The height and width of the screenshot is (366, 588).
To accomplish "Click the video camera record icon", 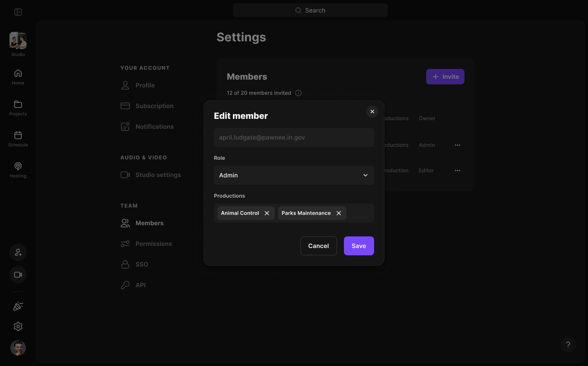I will pos(18,275).
